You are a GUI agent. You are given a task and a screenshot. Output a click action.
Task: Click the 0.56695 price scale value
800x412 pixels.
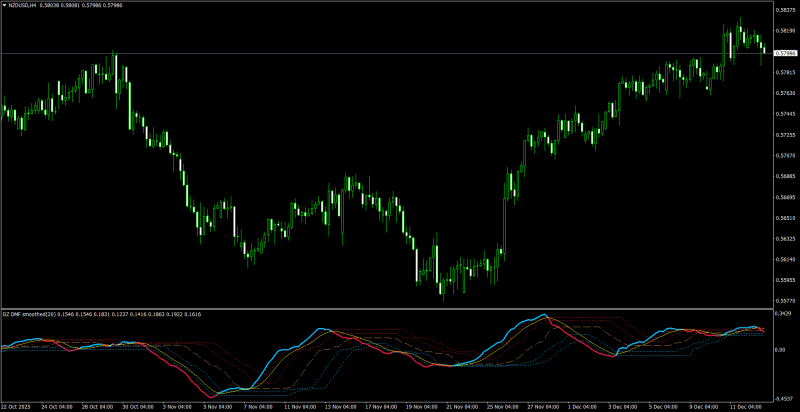(785, 197)
